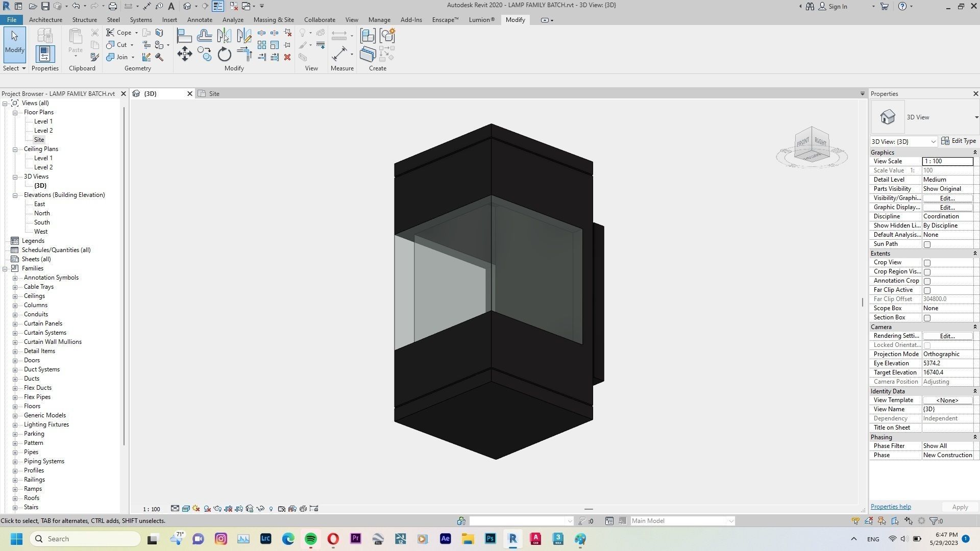The width and height of the screenshot is (980, 551).
Task: Click the Save icon in quick access toolbar
Action: 45,6
